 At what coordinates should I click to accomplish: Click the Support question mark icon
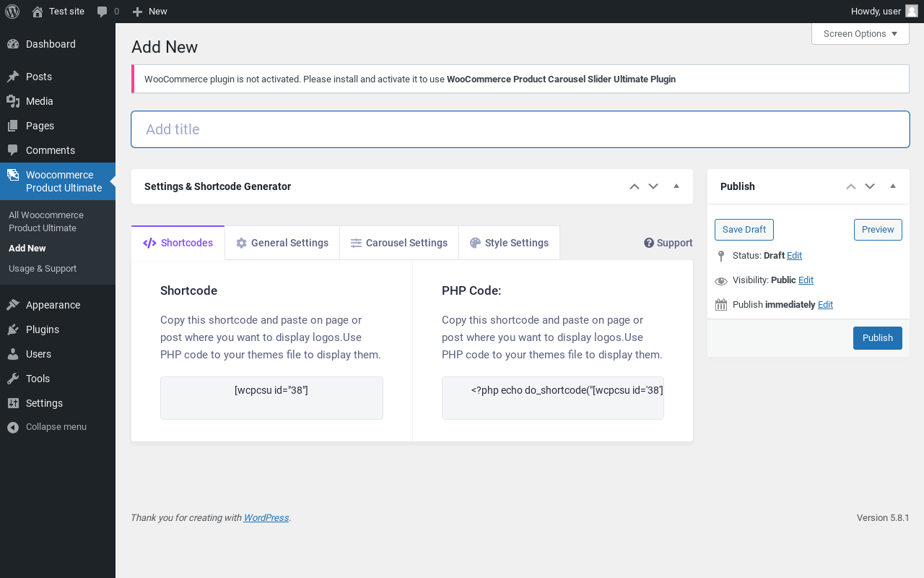(x=649, y=243)
